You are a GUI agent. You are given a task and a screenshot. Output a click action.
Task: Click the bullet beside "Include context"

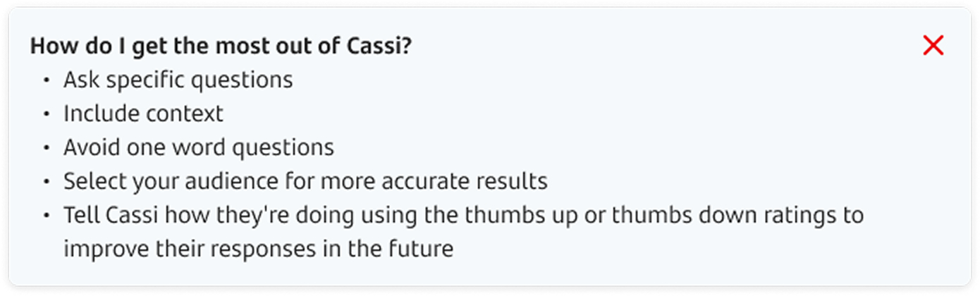coord(47,114)
